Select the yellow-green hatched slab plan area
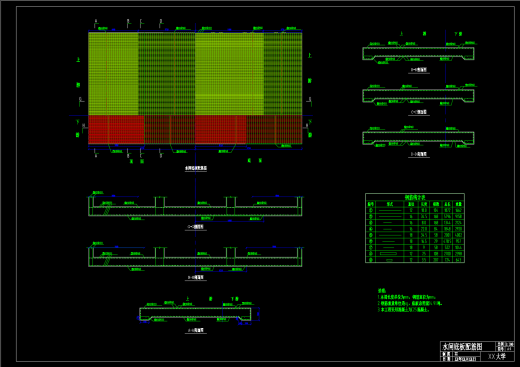Viewport: 520px width, 367px height. [195, 74]
